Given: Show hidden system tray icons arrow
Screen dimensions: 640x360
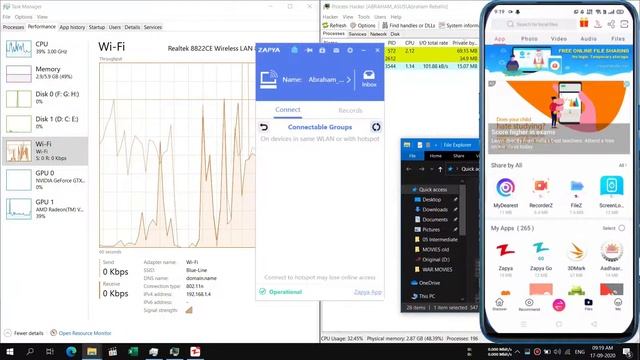Looking at the screenshot, I should (x=517, y=351).
